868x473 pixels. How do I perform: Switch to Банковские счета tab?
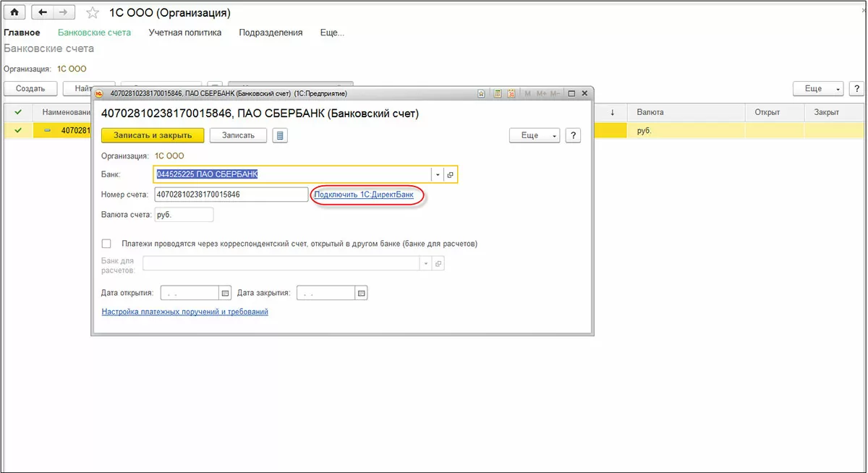pyautogui.click(x=94, y=33)
